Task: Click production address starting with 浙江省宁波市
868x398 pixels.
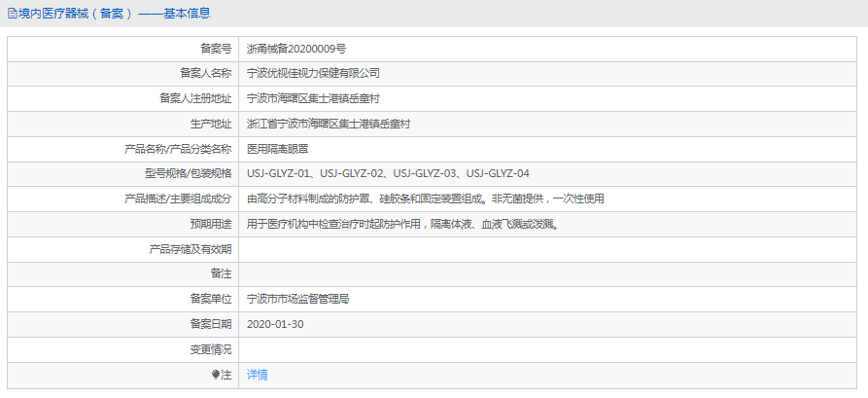Action: [x=329, y=124]
